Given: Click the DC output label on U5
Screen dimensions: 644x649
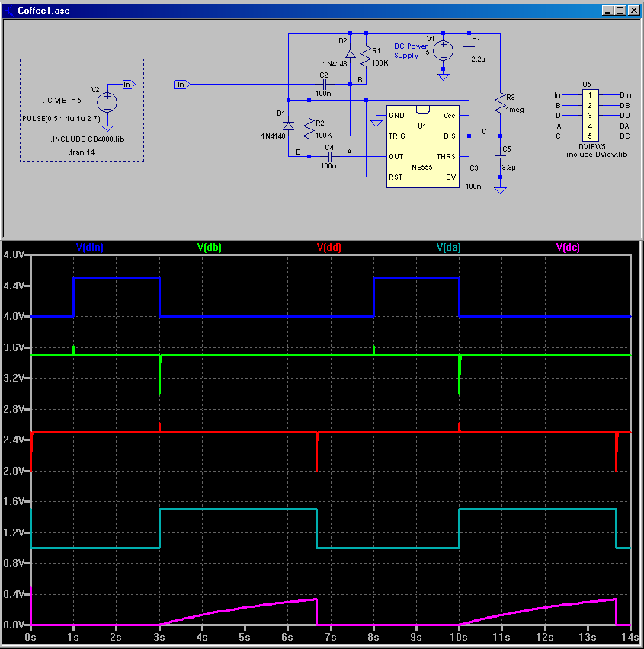Looking at the screenshot, I should pyautogui.click(x=624, y=136).
